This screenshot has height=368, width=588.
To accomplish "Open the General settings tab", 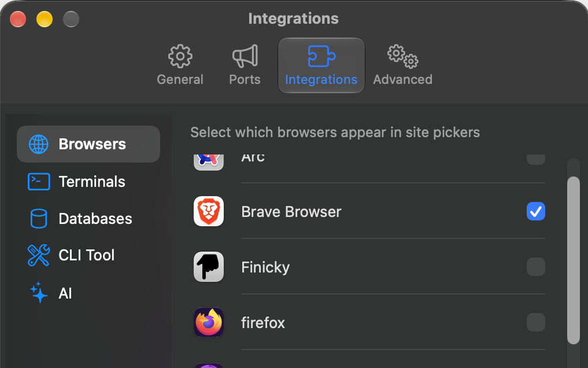I will point(180,65).
